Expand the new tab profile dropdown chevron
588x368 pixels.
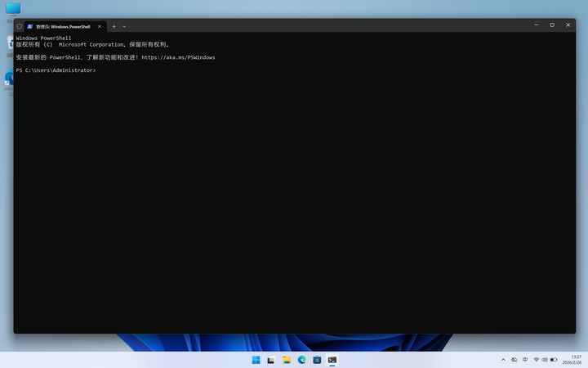[124, 27]
